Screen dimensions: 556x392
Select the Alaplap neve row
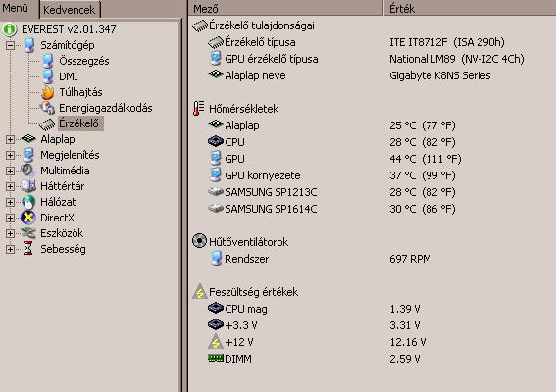255,75
